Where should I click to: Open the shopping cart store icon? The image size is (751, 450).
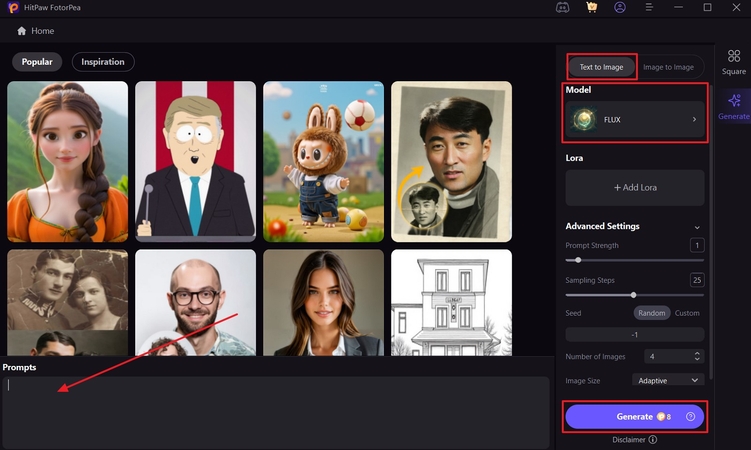(592, 7)
